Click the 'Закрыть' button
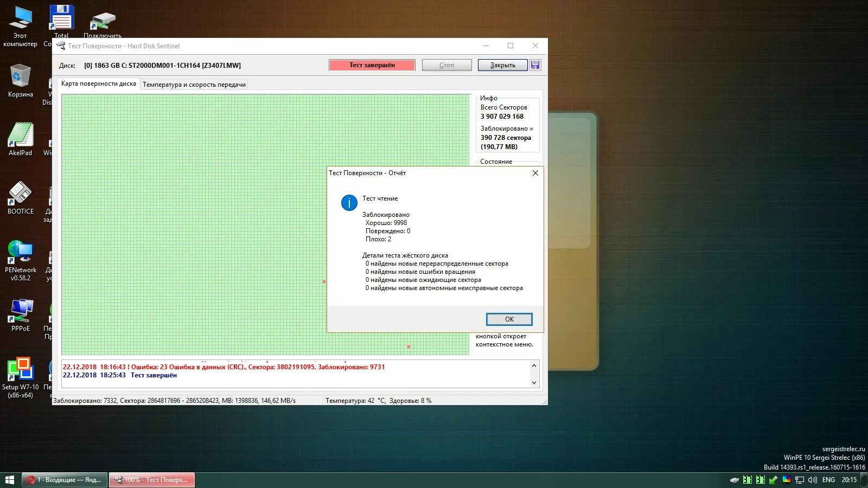 (502, 65)
